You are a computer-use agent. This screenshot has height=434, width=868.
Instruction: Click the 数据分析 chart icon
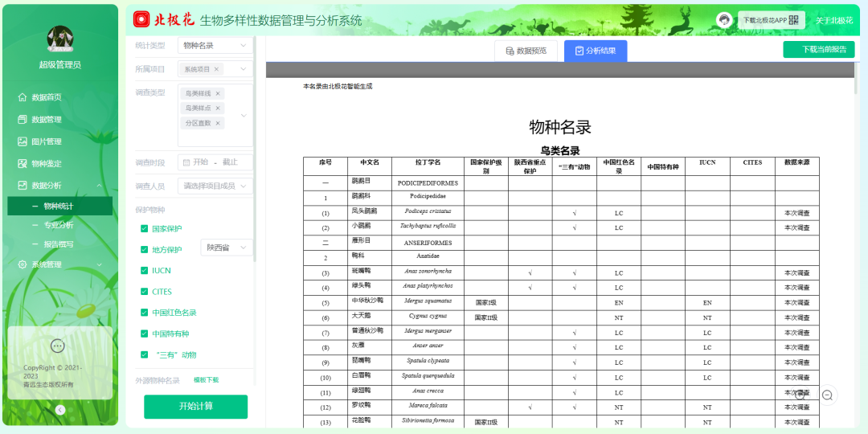(x=23, y=186)
